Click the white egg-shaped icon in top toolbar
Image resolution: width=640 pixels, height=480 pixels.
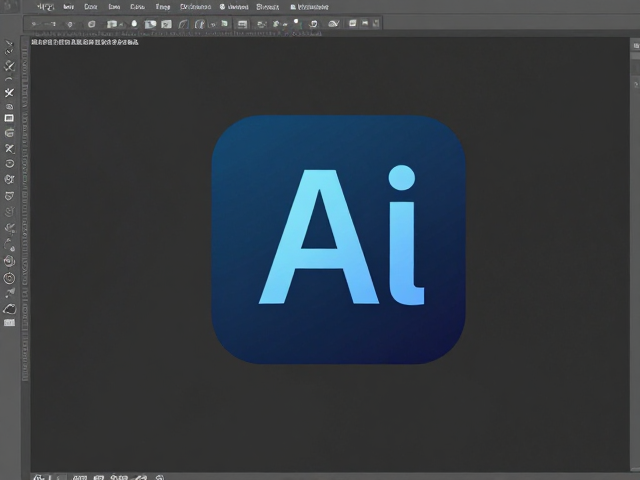point(134,24)
